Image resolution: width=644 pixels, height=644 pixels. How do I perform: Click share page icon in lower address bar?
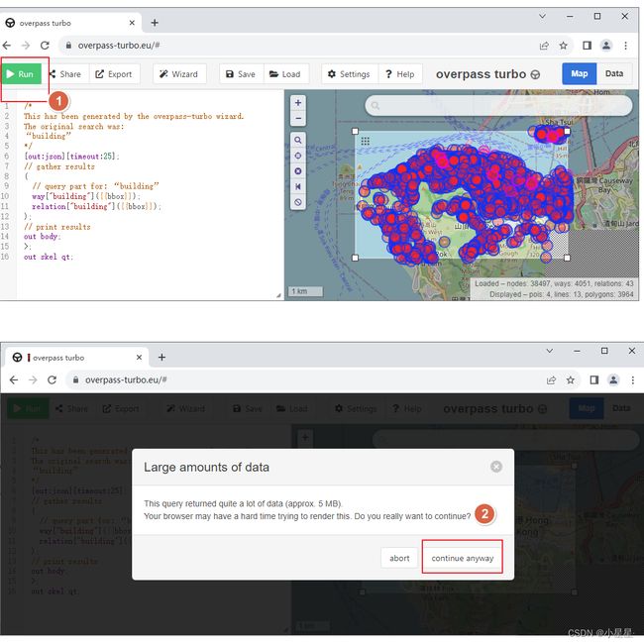551,380
